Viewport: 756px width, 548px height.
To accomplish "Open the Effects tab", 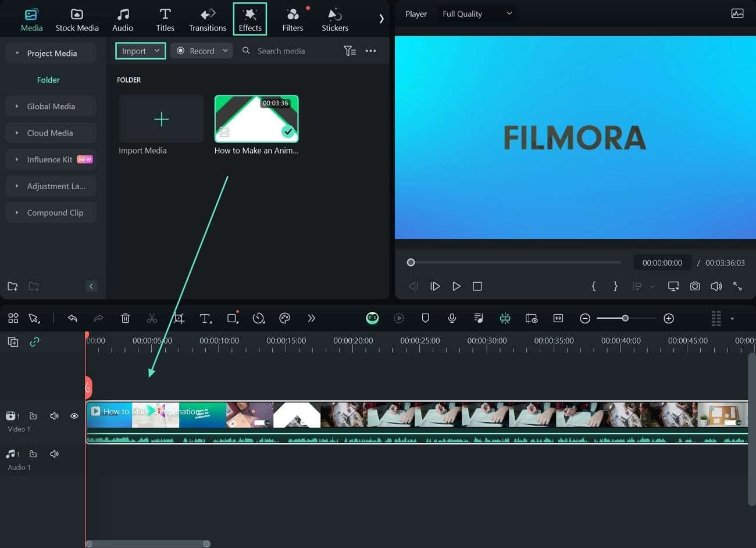I will 250,19.
